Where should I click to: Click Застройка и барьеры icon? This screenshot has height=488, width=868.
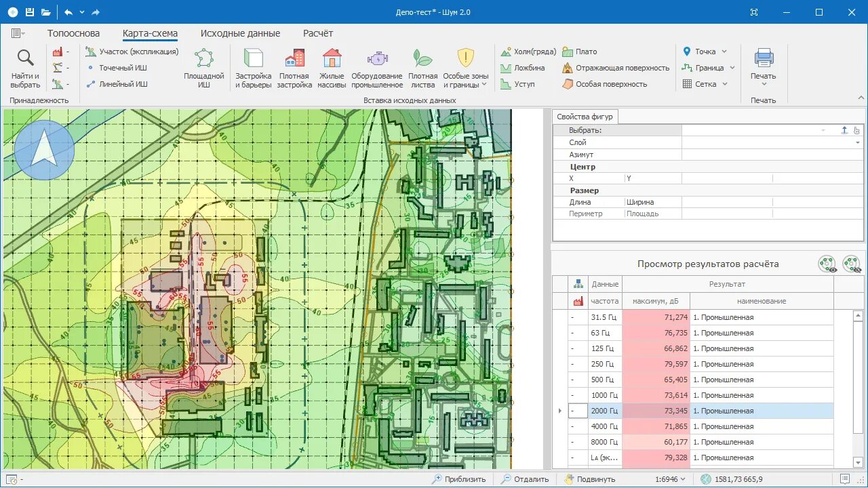click(253, 68)
